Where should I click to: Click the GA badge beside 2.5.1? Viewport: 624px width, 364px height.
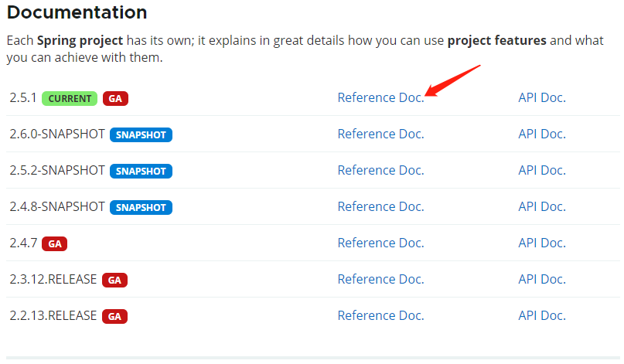[x=115, y=99]
